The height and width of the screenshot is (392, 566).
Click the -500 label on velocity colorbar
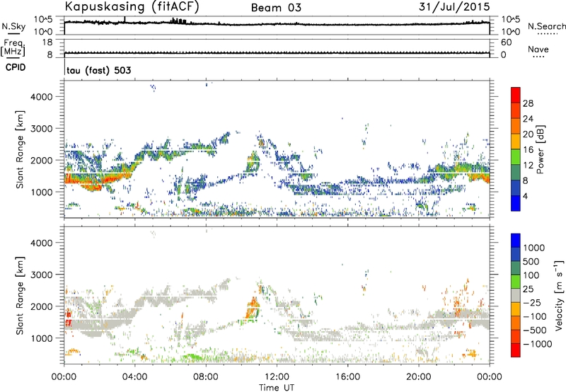tap(535, 330)
